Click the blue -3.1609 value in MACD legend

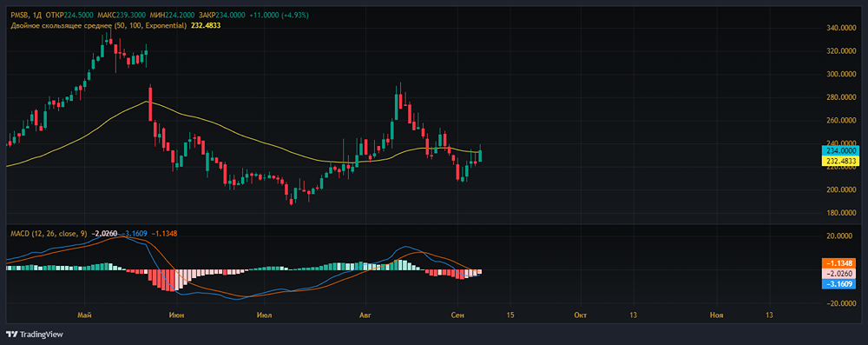pos(134,234)
